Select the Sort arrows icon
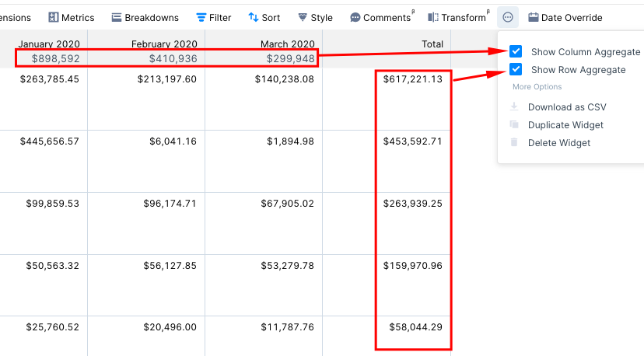Image resolution: width=644 pixels, height=356 pixels. (254, 17)
